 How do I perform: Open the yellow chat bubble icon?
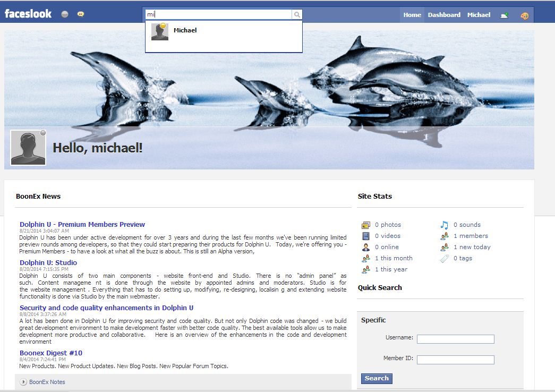pos(81,14)
